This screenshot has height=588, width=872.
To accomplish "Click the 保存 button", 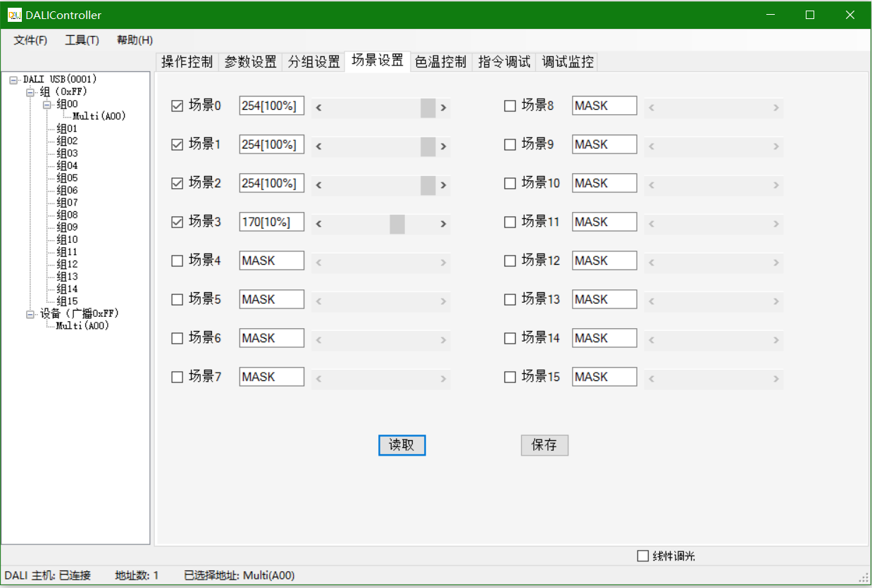I will coord(544,445).
